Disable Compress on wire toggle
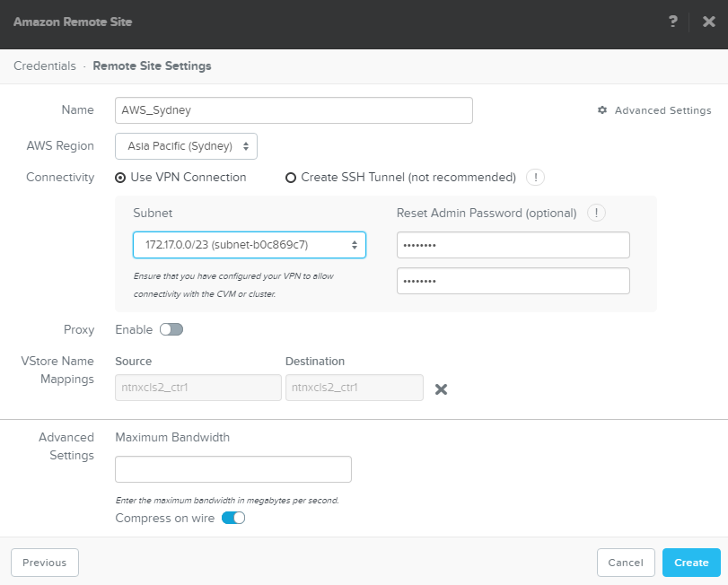 click(233, 518)
